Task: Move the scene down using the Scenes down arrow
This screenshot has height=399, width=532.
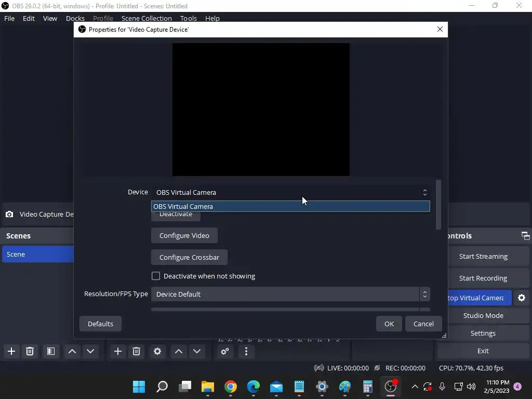Action: (x=90, y=351)
